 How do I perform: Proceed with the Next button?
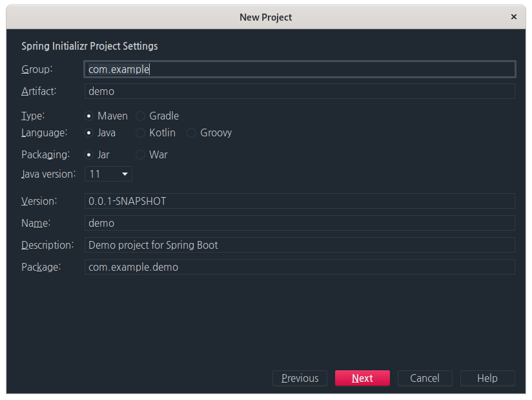pyautogui.click(x=362, y=378)
